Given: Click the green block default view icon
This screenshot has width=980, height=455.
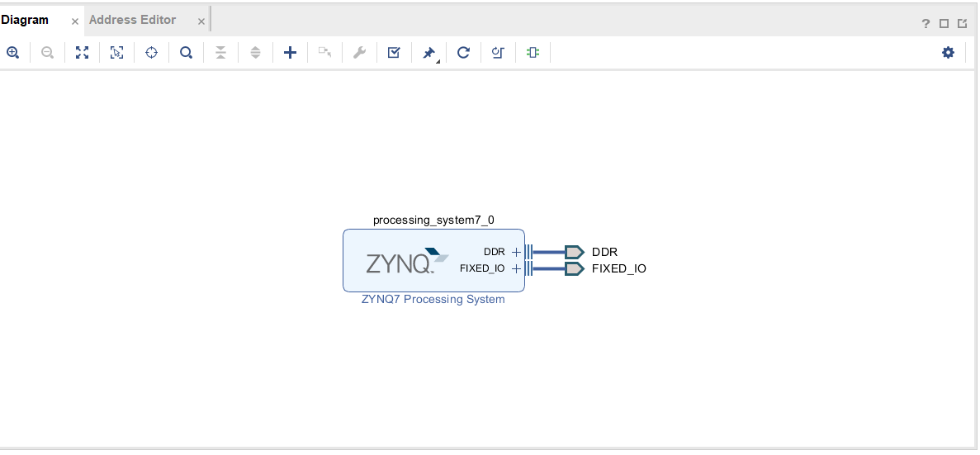Looking at the screenshot, I should coord(533,53).
